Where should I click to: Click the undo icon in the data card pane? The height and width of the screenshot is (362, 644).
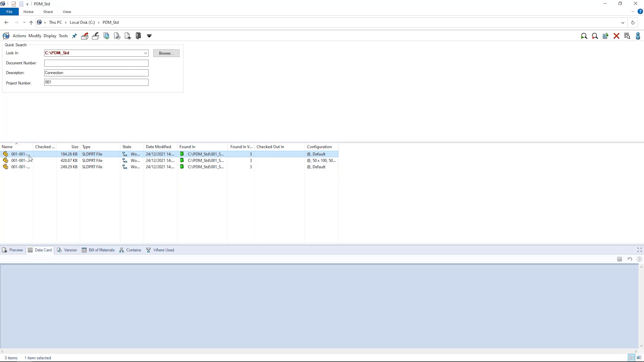coord(630,259)
